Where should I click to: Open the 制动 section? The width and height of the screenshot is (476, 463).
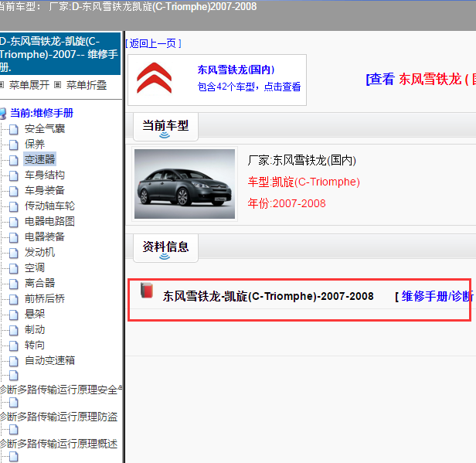(x=35, y=329)
